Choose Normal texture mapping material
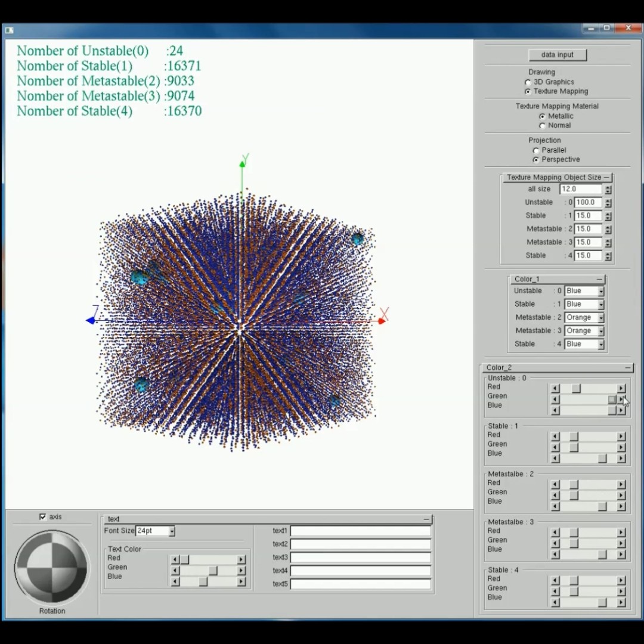 click(542, 126)
